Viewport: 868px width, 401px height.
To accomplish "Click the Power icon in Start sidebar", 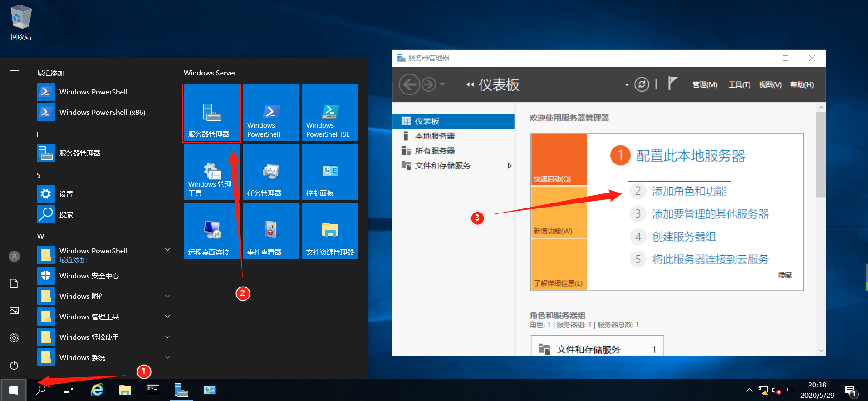I will 14,365.
